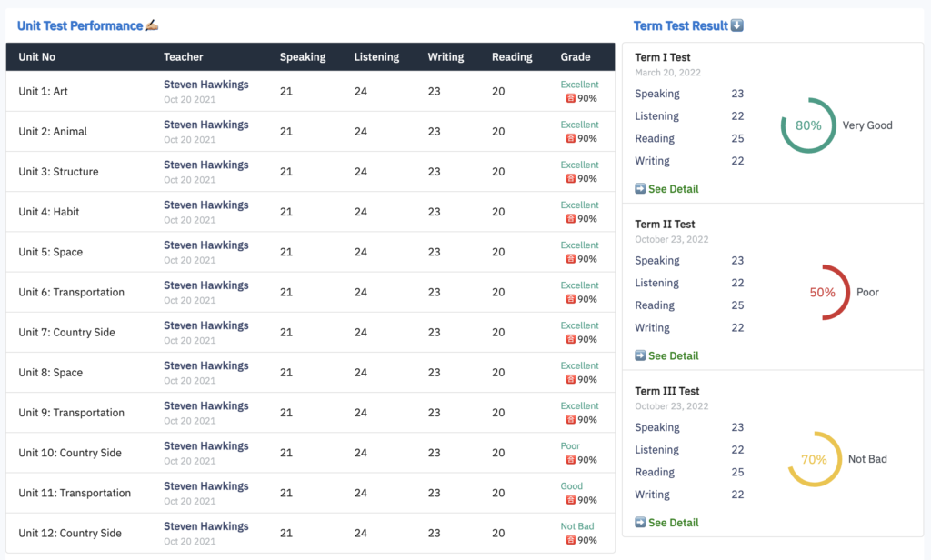The width and height of the screenshot is (931, 560).
Task: Click the red percent icon in Unit 10 grade
Action: pyautogui.click(x=571, y=460)
